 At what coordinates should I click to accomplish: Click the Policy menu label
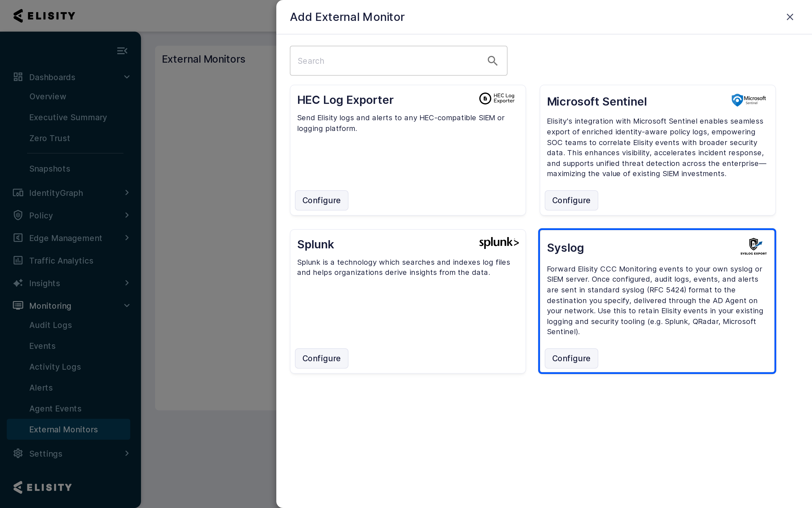pos(41,215)
